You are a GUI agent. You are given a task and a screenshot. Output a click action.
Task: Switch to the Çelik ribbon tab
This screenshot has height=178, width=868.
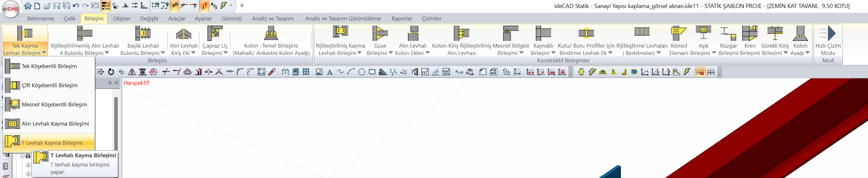(x=69, y=19)
